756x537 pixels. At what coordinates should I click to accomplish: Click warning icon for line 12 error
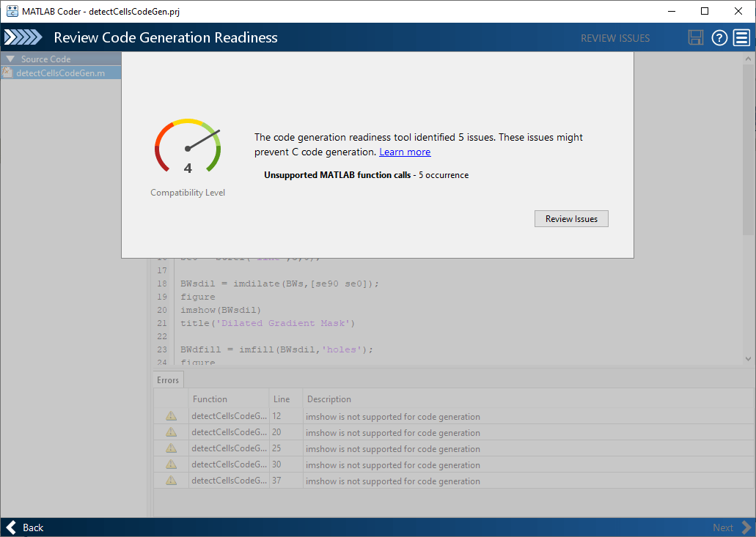point(171,416)
